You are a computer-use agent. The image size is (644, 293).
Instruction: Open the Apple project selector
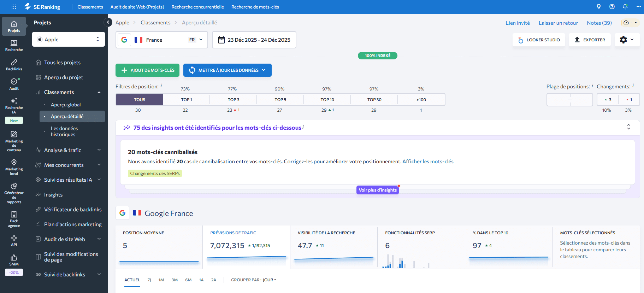pos(69,39)
